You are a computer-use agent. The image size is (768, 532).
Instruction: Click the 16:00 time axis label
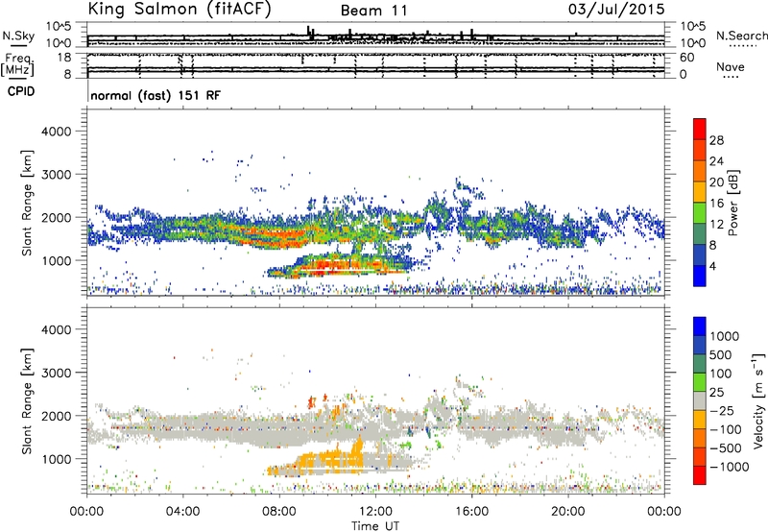[471, 512]
